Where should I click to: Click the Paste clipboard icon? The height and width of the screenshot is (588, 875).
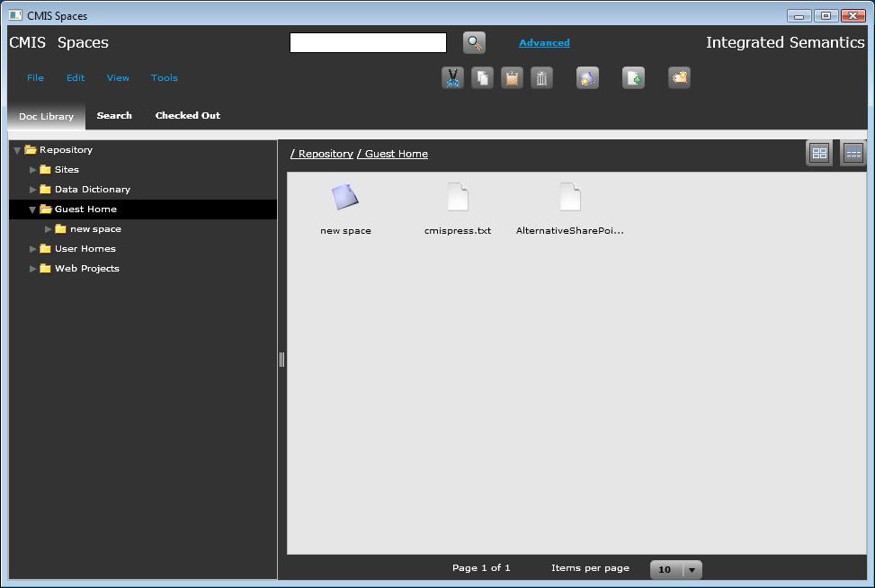512,78
